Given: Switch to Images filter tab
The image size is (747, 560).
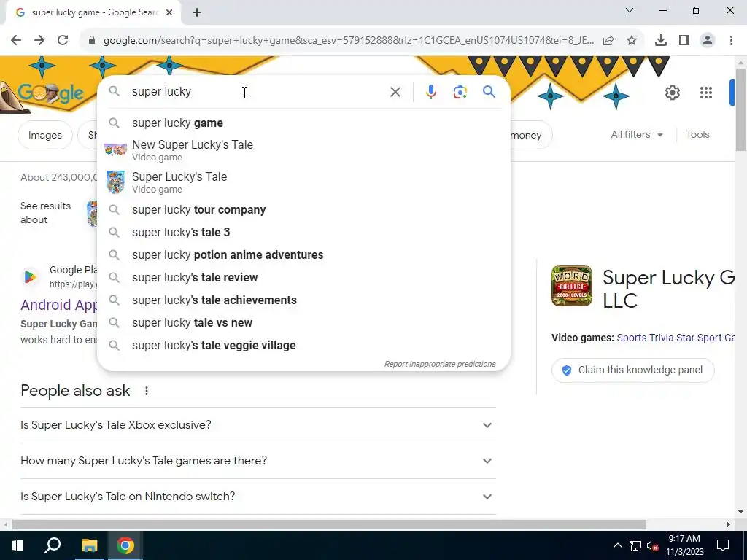Looking at the screenshot, I should 44,135.
